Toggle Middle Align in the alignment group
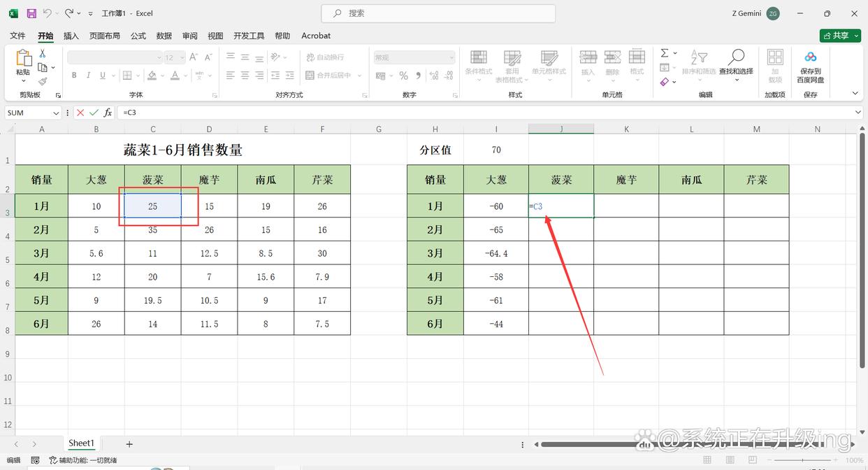Image resolution: width=868 pixels, height=470 pixels. pyautogui.click(x=245, y=57)
